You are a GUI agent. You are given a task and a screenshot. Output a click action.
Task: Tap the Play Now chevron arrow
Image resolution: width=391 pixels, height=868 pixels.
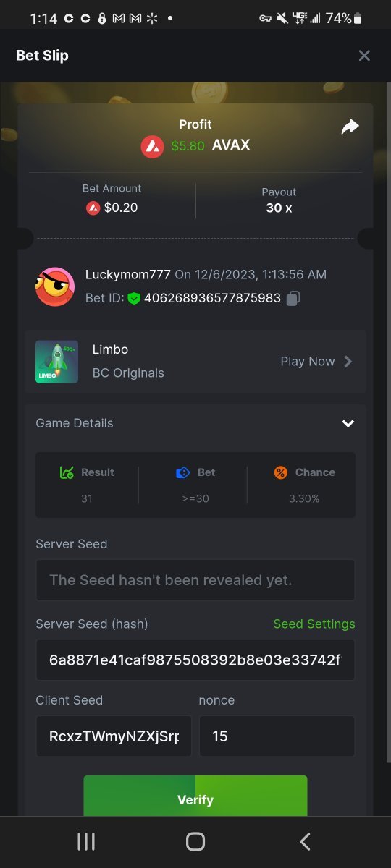(348, 362)
